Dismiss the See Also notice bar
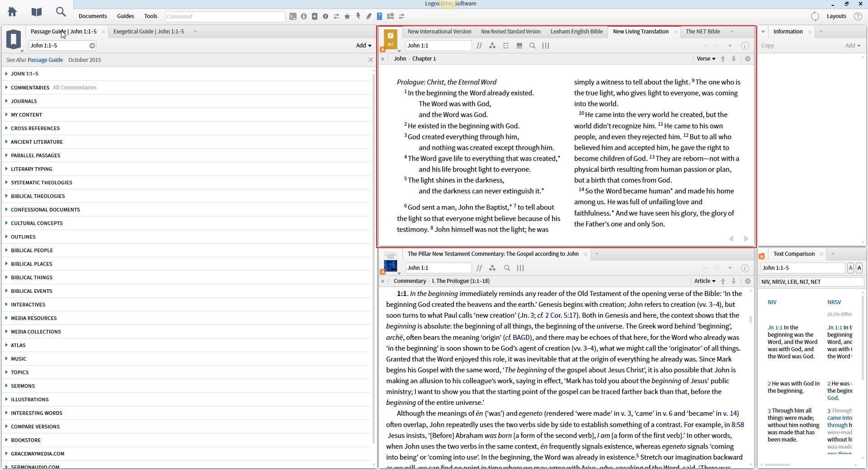 371,60
